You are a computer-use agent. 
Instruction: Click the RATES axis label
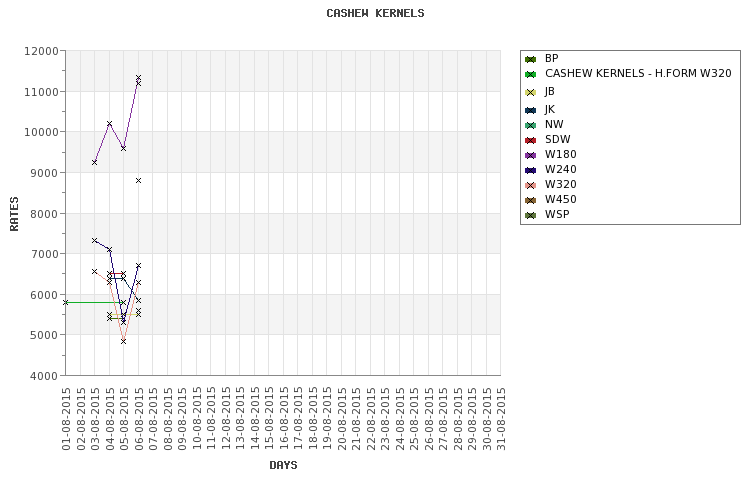click(14, 213)
